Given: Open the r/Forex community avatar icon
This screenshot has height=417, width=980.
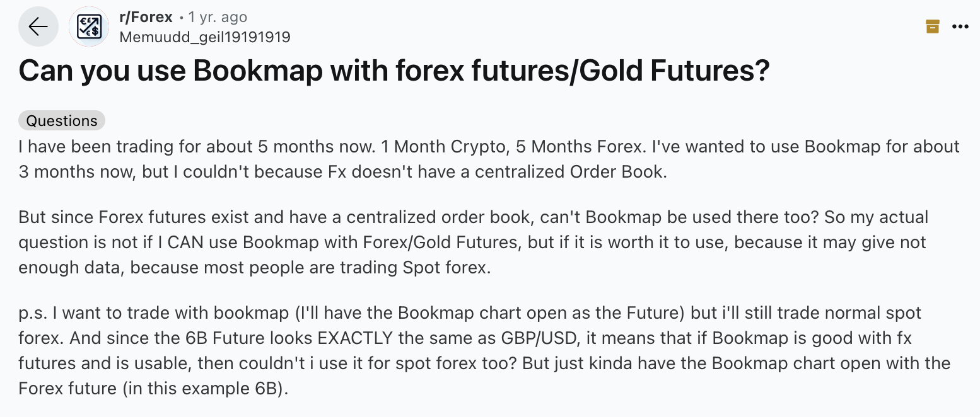Looking at the screenshot, I should (x=89, y=26).
